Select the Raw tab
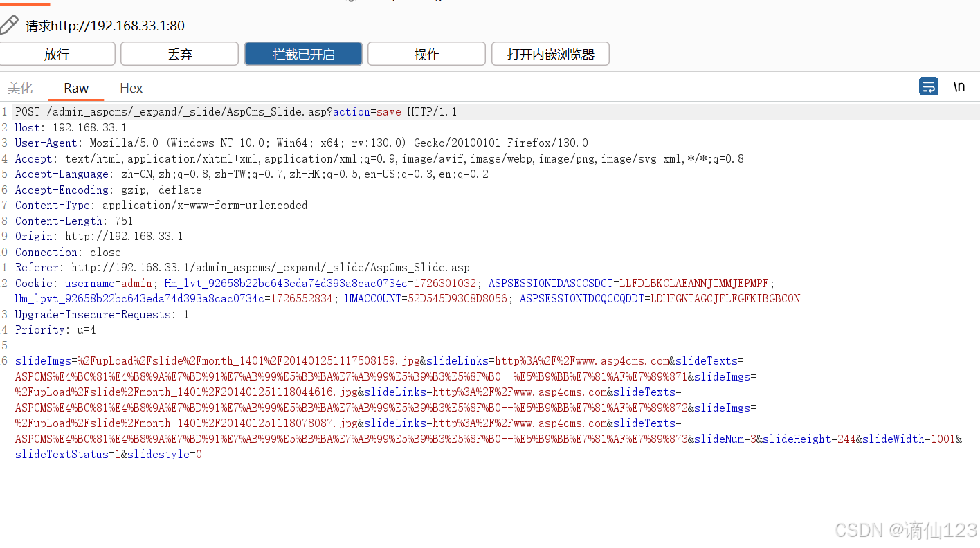The image size is (980, 548). click(x=75, y=88)
